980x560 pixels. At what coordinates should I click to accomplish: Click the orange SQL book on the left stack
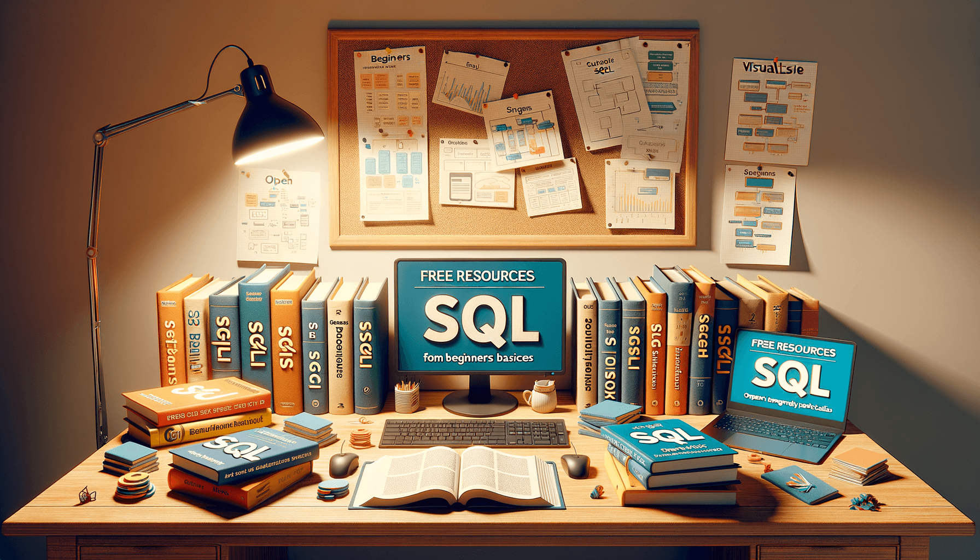coord(196,401)
